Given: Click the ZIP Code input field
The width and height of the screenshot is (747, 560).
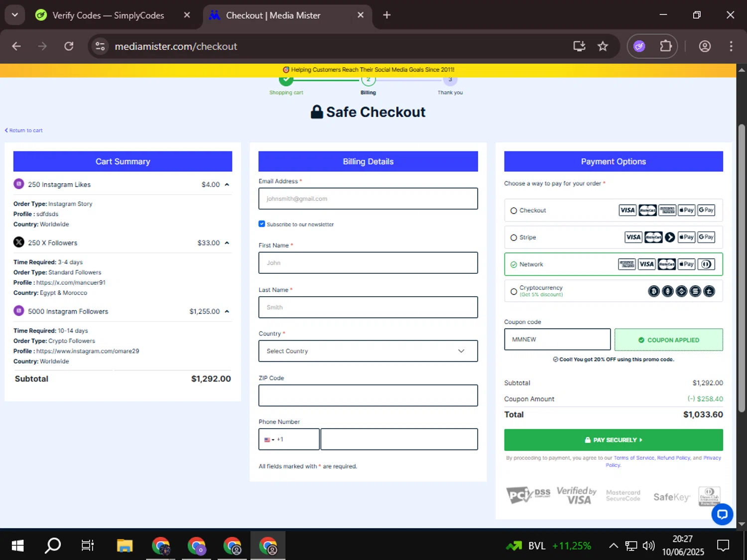Looking at the screenshot, I should click(x=368, y=395).
